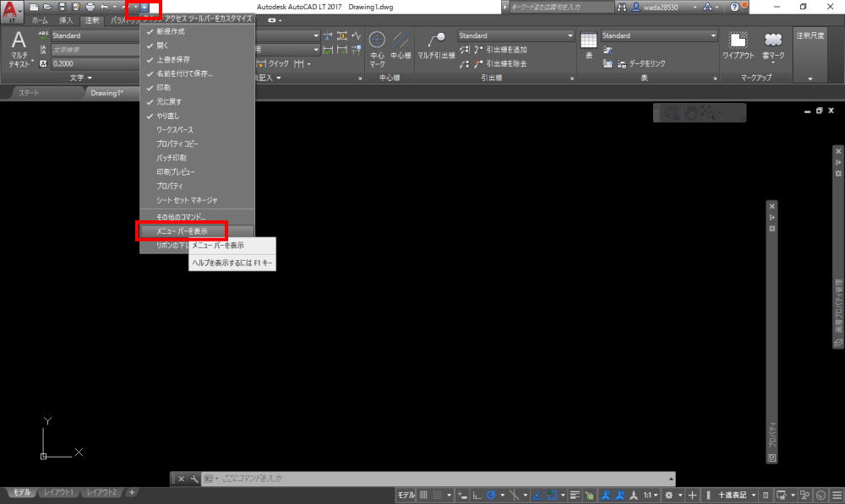Viewport: 845px width, 504px height.
Task: Add a new layout with plus button
Action: [132, 492]
